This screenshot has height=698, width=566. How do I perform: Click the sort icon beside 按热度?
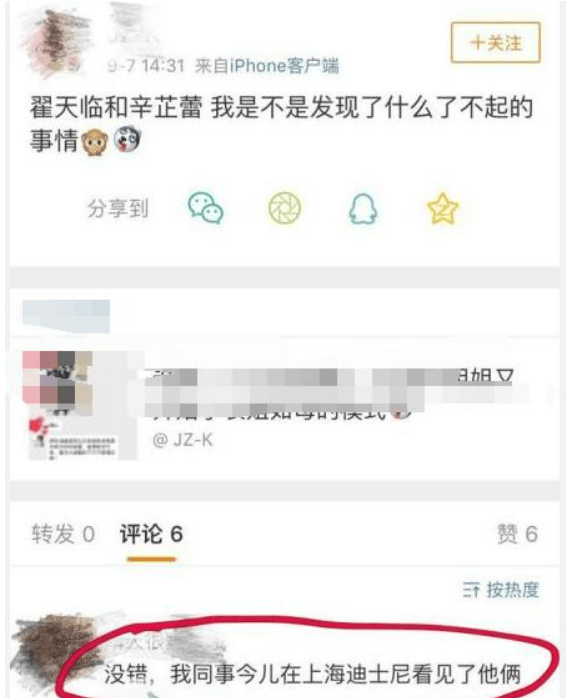click(x=471, y=590)
